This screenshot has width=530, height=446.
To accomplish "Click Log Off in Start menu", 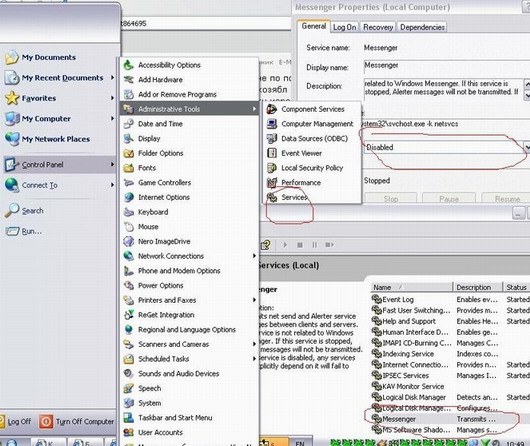I will pyautogui.click(x=16, y=422).
